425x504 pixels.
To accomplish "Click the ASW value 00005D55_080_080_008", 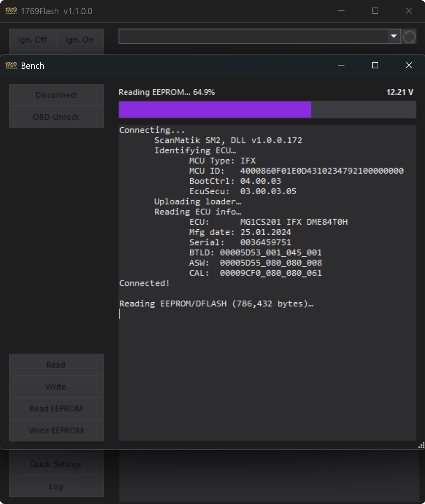I will 271,263.
